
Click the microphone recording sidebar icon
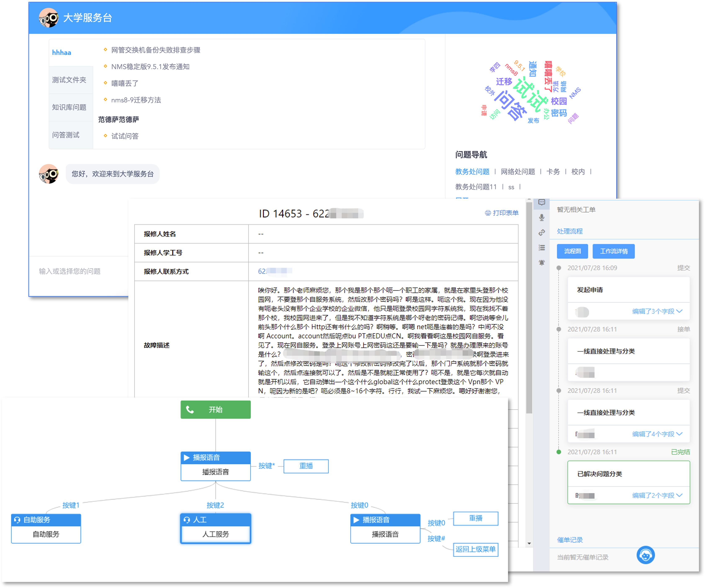pyautogui.click(x=542, y=217)
